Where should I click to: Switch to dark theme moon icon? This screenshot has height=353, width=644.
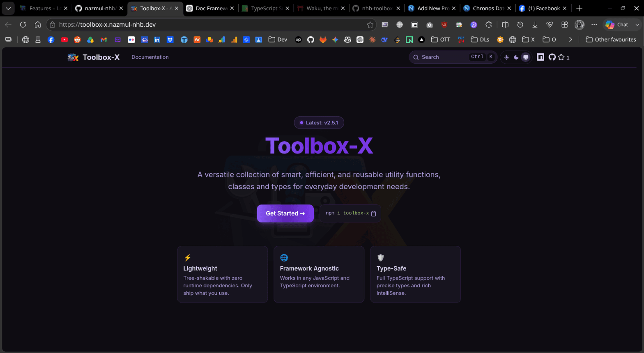pos(516,57)
